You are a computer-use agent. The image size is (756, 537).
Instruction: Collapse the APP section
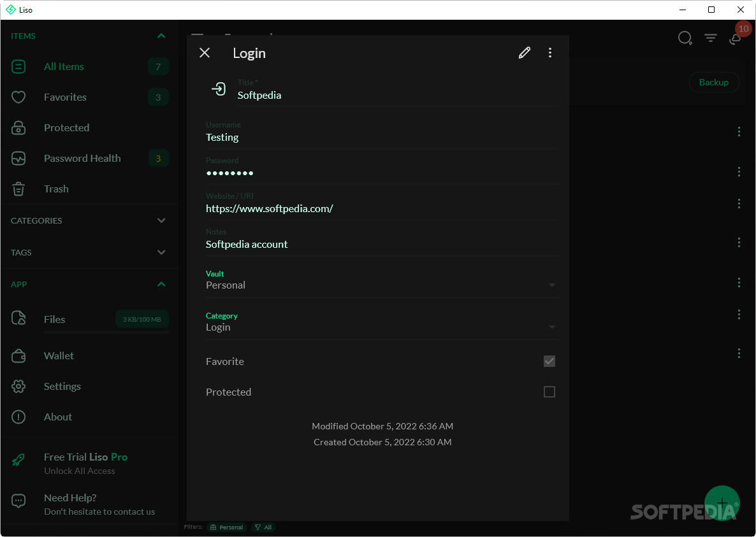(161, 285)
